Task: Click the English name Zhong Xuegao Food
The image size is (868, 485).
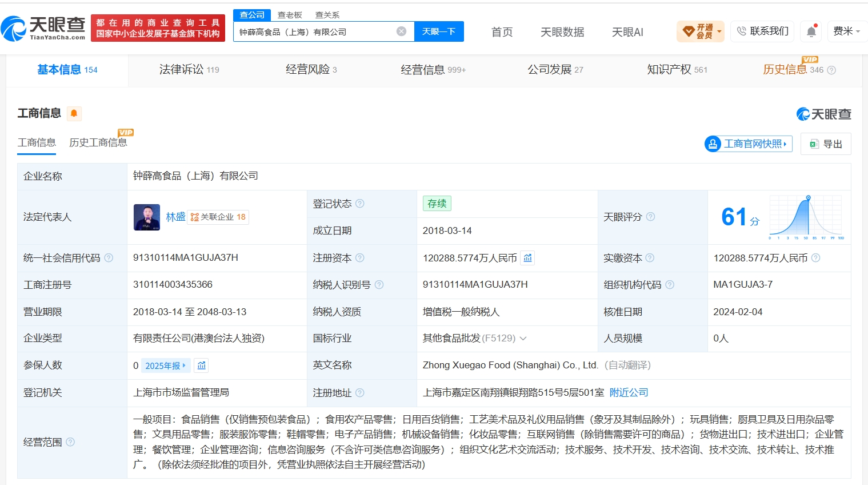Action: point(510,365)
